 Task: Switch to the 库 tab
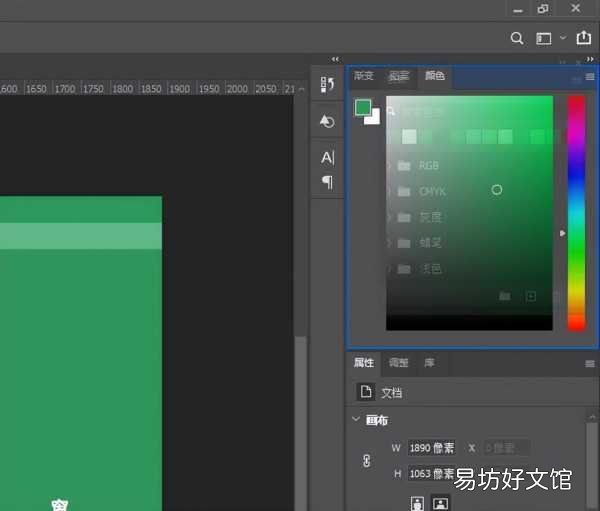click(429, 362)
